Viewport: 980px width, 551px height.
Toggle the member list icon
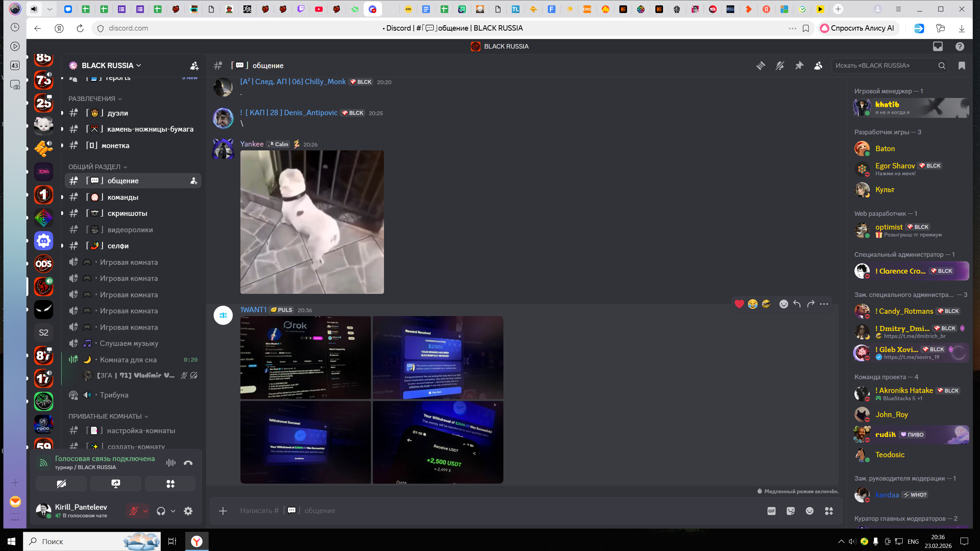click(818, 66)
